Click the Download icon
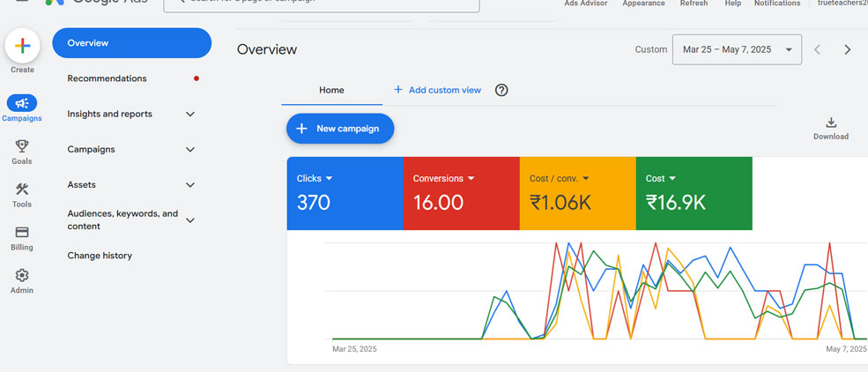Screen dimensions: 868x372 830,123
